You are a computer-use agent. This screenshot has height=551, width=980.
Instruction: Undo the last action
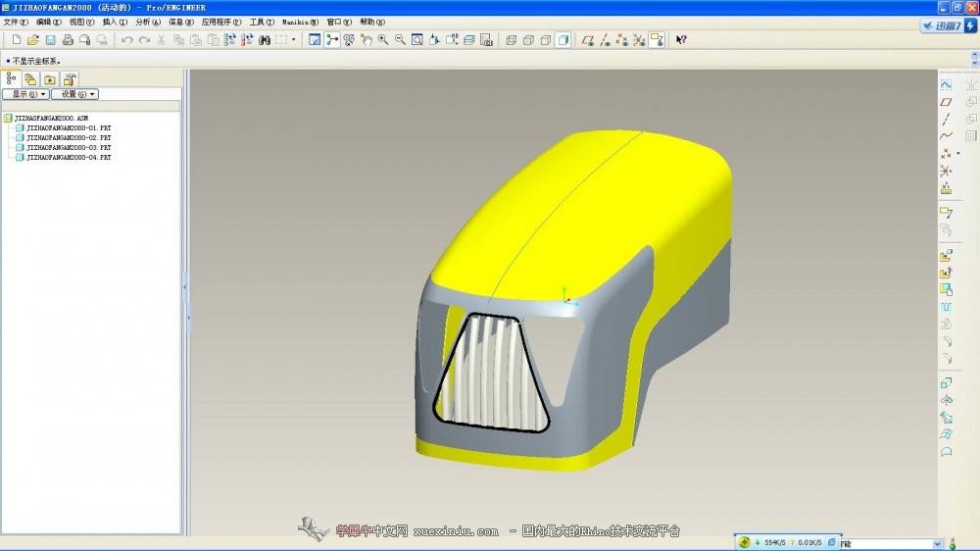point(126,40)
